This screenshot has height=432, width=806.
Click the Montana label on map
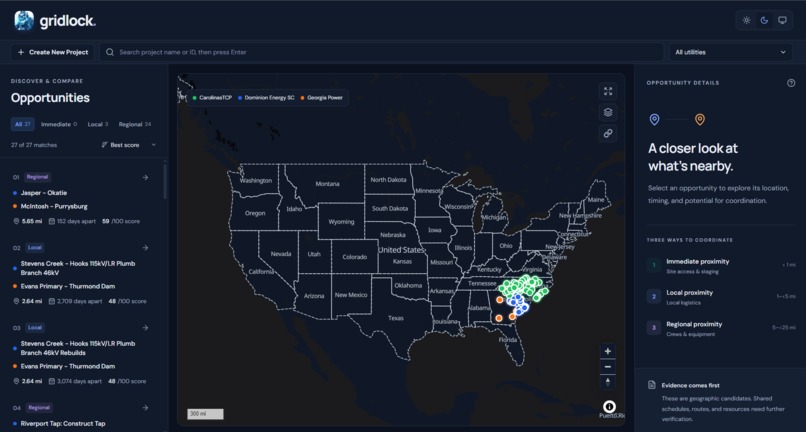[x=327, y=184]
